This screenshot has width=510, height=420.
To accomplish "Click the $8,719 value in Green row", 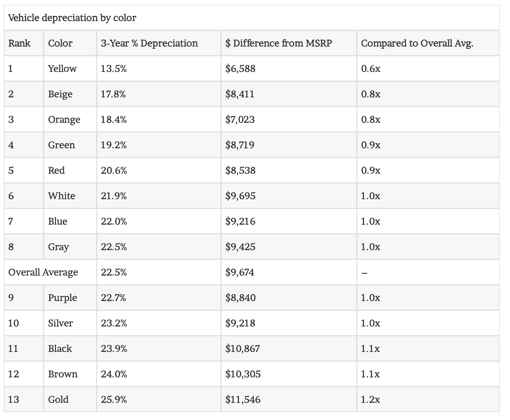I will (x=240, y=145).
